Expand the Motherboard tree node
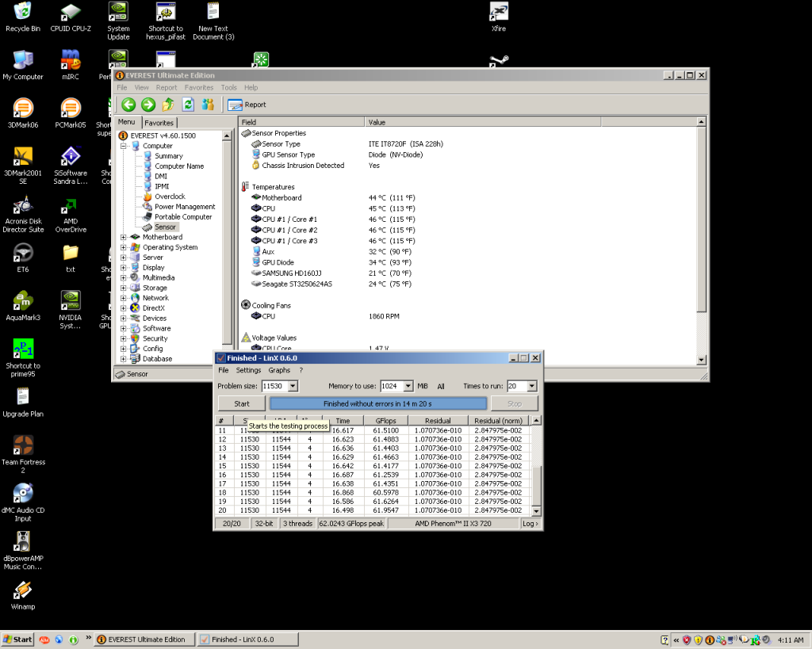812x649 pixels. [x=123, y=237]
